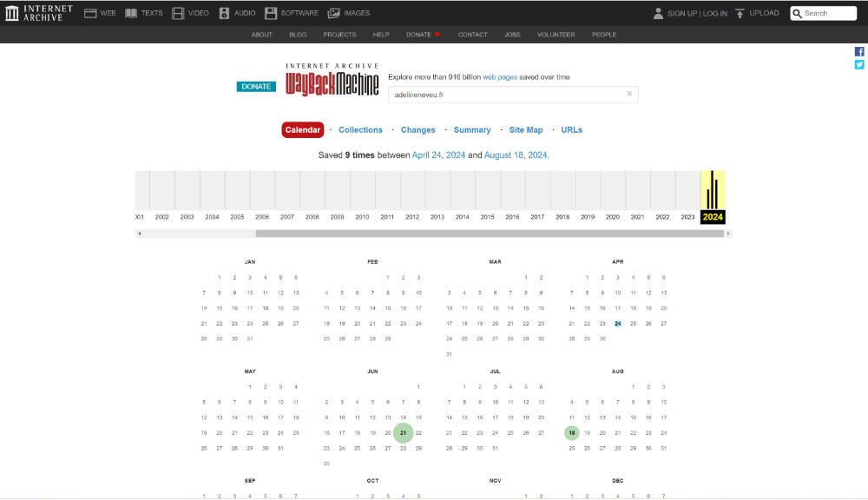Click the horizontal timeline scrollbar thumb
This screenshot has height=500, width=868.
490,234
